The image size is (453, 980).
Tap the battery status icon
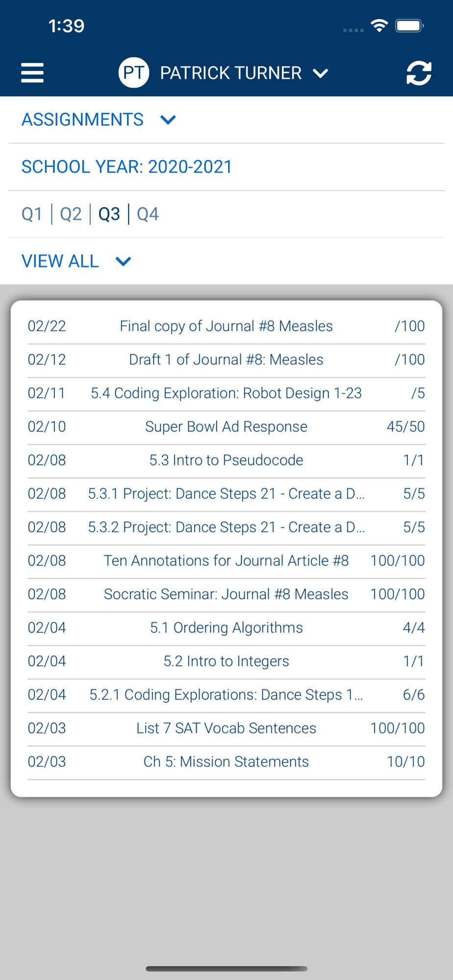(x=409, y=25)
